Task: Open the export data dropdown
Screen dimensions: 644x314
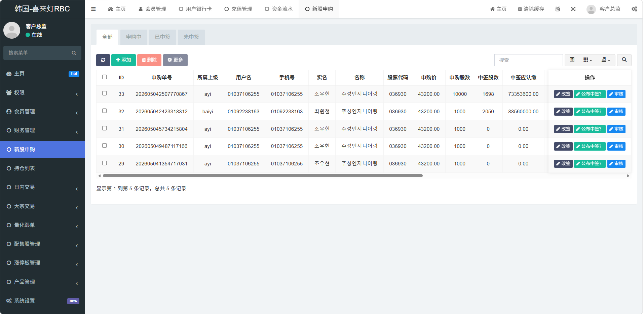Action: tap(606, 60)
